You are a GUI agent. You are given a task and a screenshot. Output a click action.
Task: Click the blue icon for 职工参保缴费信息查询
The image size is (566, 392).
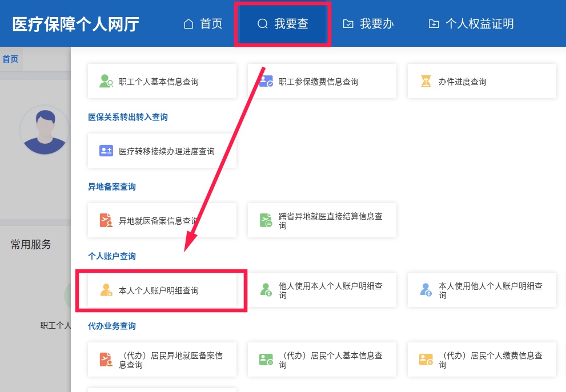pos(266,81)
